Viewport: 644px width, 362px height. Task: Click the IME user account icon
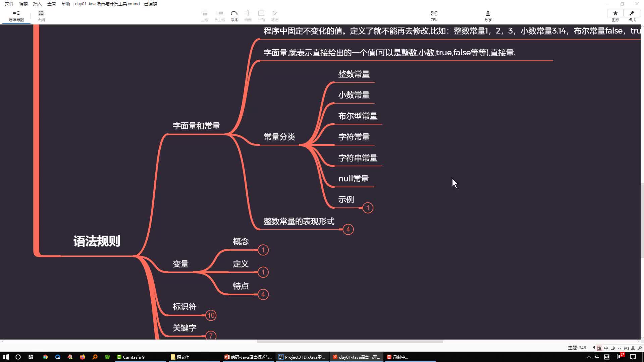pyautogui.click(x=633, y=348)
